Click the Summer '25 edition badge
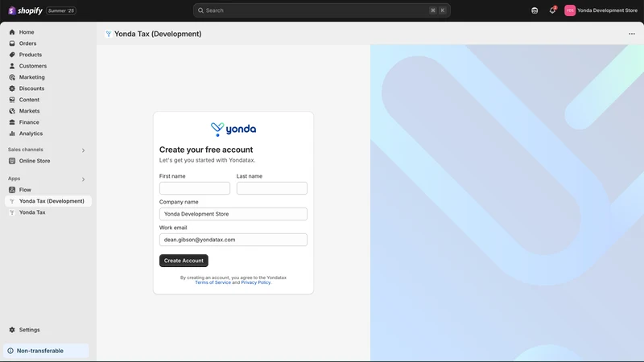The height and width of the screenshot is (362, 644). (61, 10)
